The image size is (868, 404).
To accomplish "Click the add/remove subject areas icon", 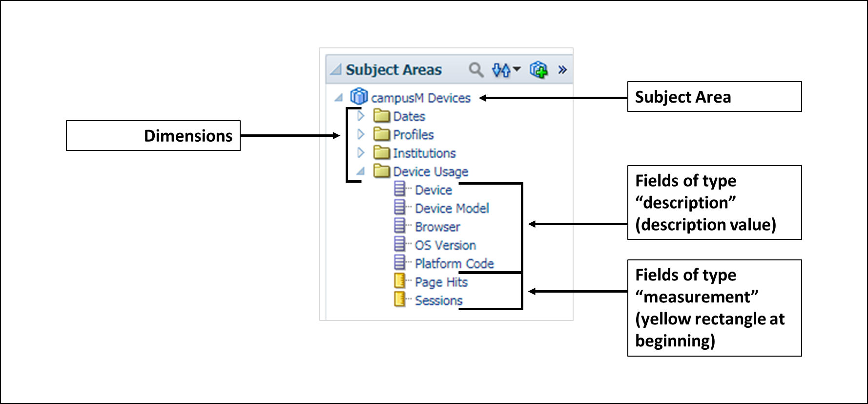I will pos(539,70).
